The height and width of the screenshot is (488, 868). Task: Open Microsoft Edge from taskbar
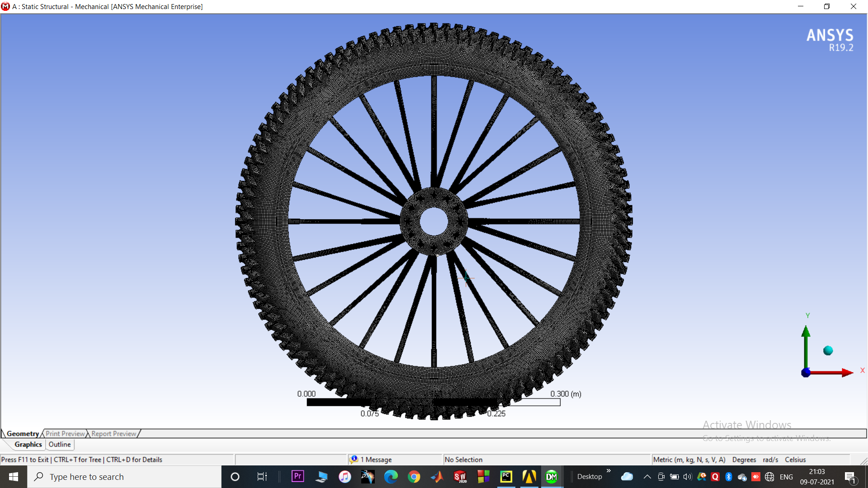tap(391, 477)
